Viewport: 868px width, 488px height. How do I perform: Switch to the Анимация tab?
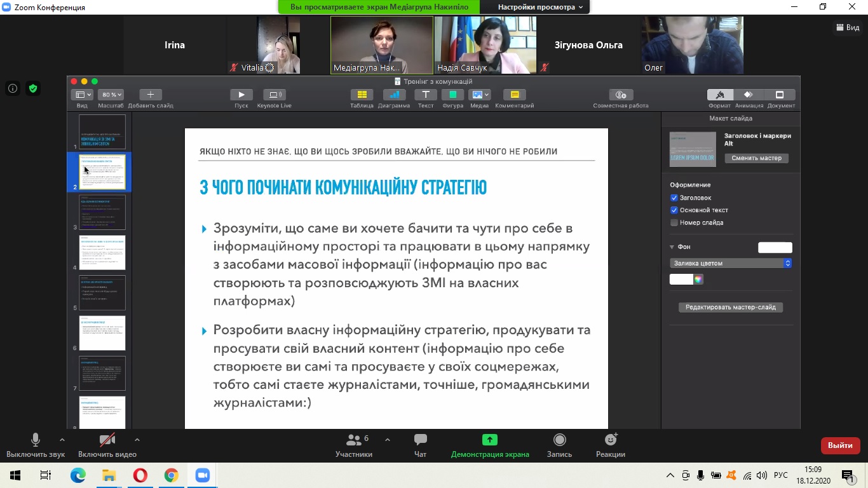(x=749, y=95)
